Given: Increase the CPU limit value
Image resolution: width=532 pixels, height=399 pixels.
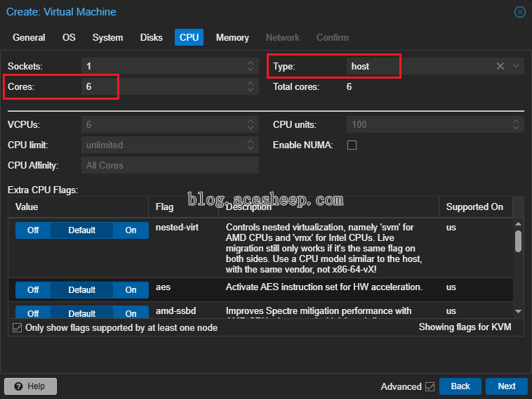Looking at the screenshot, I should click(x=251, y=142).
